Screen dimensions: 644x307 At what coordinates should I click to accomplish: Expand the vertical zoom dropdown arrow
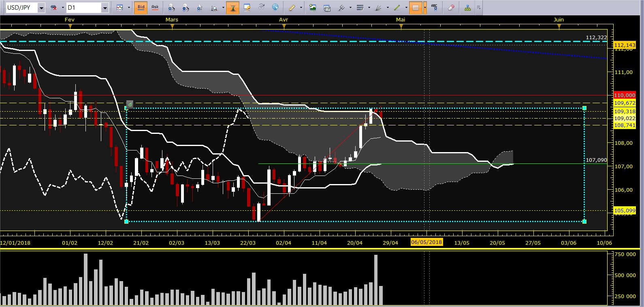[x=223, y=8]
